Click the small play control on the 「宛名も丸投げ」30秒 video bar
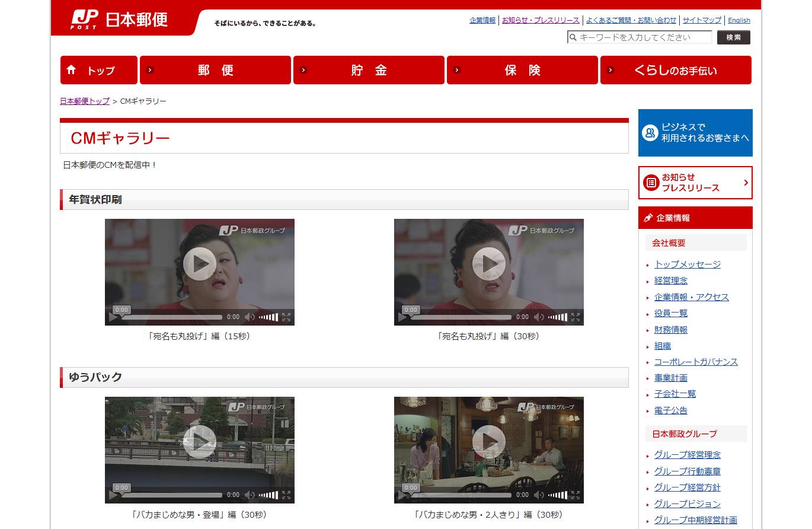The width and height of the screenshot is (812, 529). pos(402,317)
